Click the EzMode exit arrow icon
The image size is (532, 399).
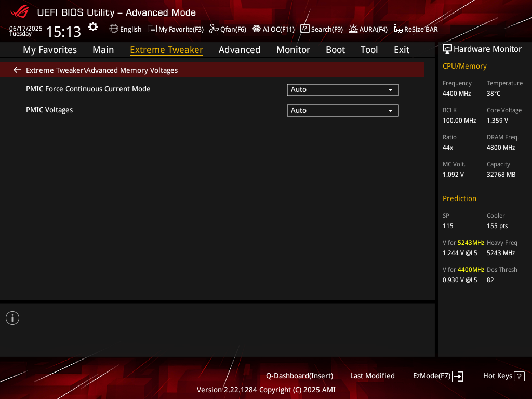coord(458,376)
